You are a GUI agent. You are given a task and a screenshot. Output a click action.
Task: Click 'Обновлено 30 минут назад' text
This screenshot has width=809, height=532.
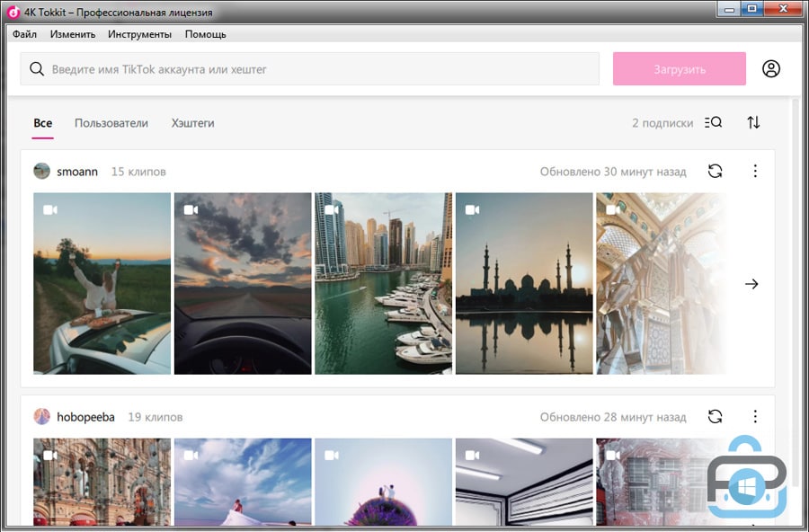coord(613,172)
